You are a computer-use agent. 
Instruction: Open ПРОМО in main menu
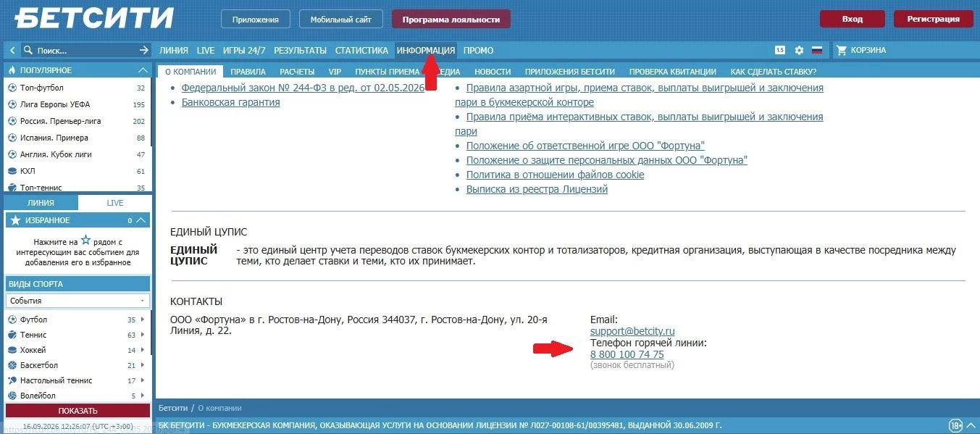[478, 51]
